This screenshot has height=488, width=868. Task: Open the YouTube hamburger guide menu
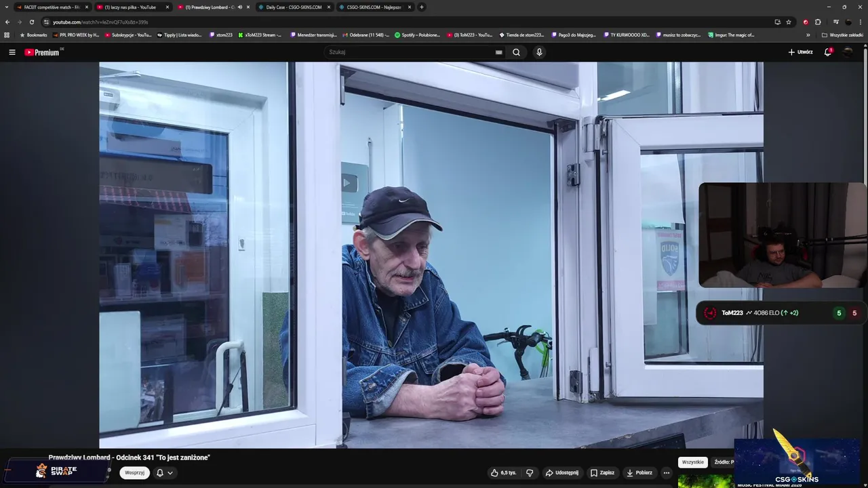12,52
